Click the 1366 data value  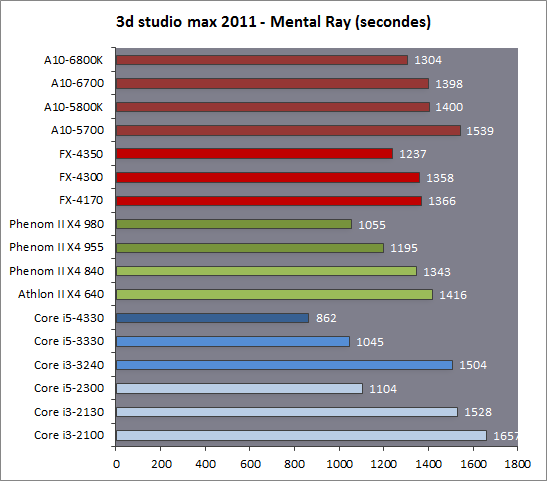click(x=442, y=201)
